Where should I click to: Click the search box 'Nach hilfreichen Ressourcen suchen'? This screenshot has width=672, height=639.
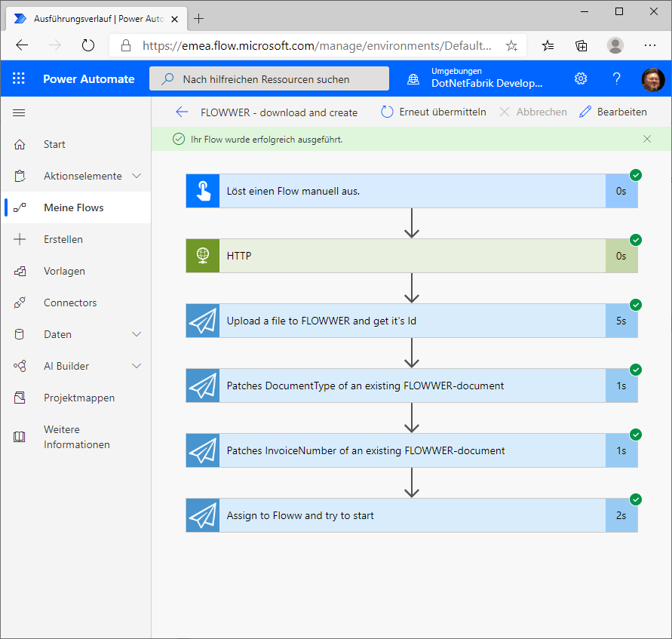[269, 79]
